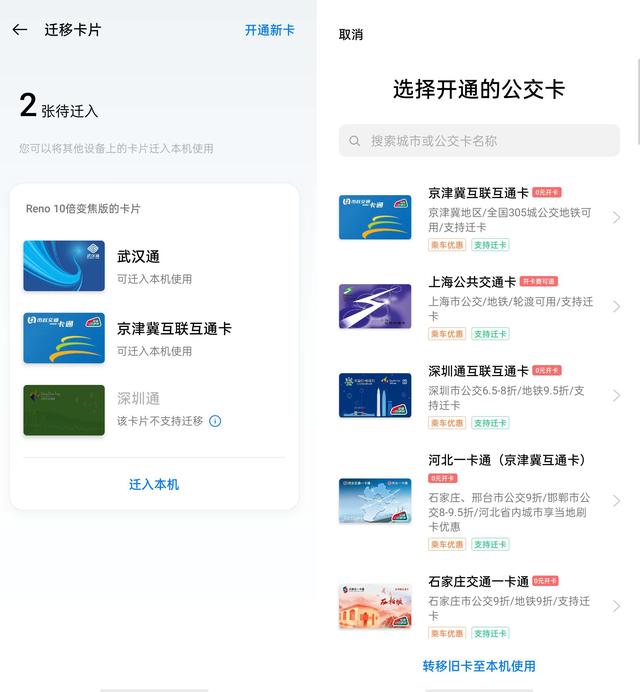Tap 上海公共交通卡 purple card image
640x692 pixels.
pyautogui.click(x=375, y=306)
